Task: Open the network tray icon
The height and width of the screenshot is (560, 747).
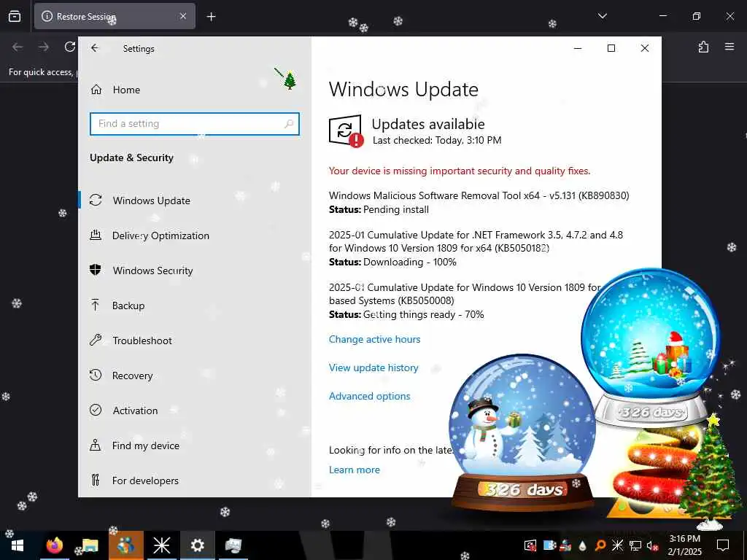Action: click(x=635, y=545)
